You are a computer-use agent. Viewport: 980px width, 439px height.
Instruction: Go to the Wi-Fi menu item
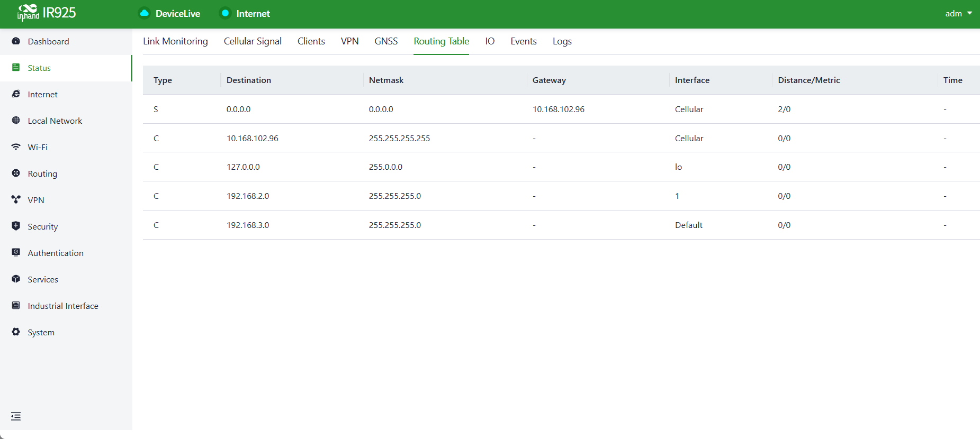(66, 147)
